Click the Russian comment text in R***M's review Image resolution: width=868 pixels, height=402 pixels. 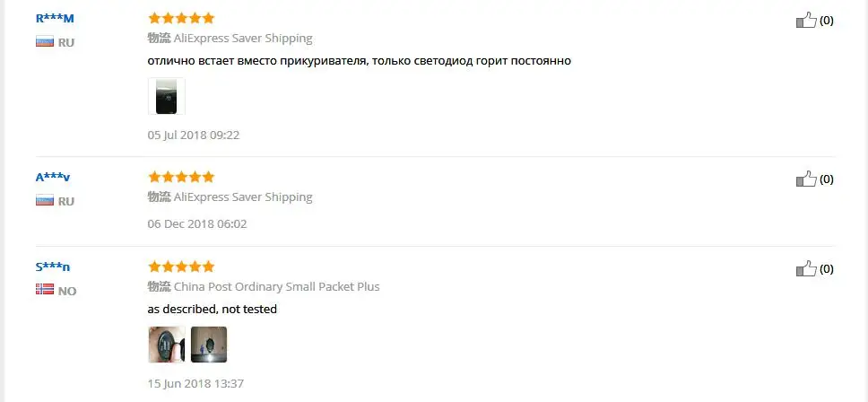[360, 61]
